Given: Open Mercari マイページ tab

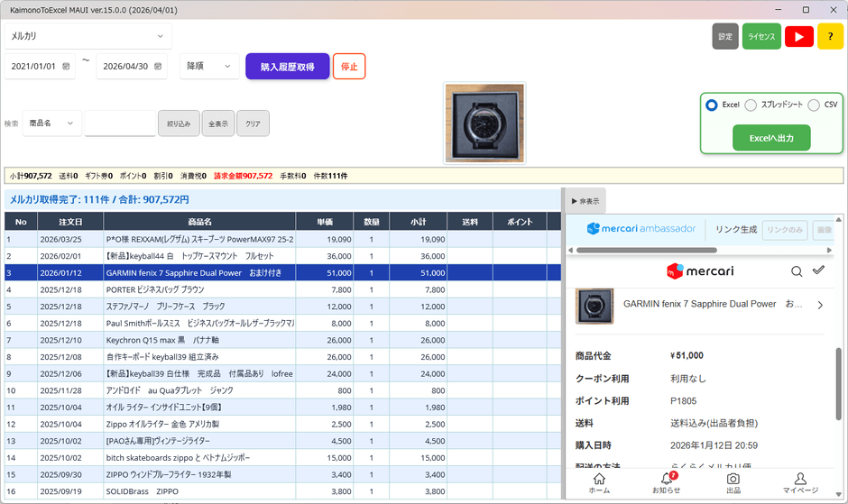Looking at the screenshot, I should (800, 482).
